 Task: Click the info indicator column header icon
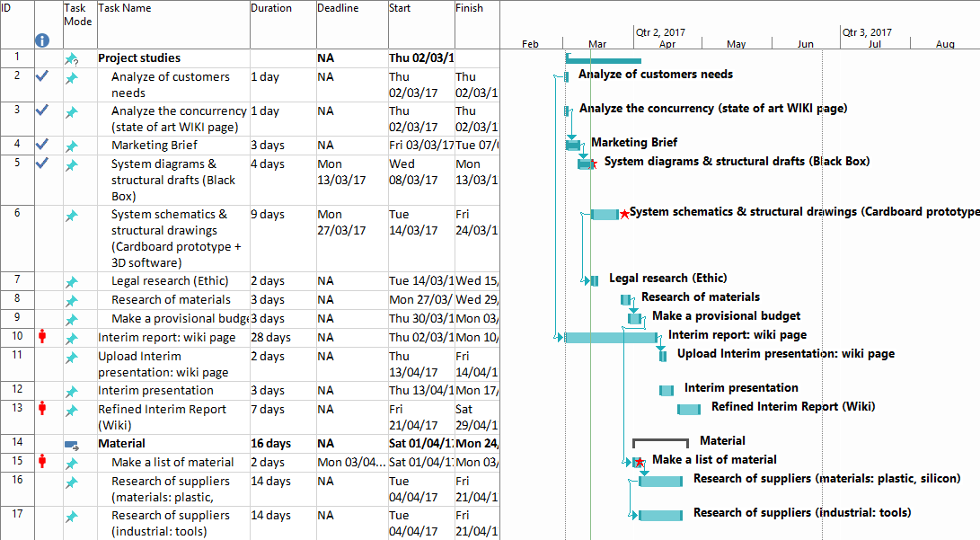[42, 40]
